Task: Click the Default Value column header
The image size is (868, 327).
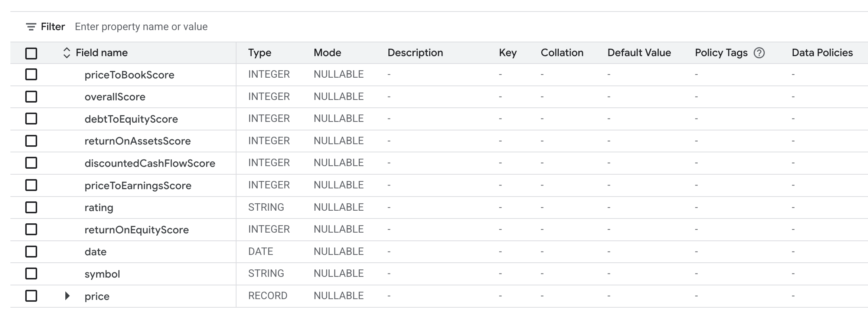Action: [639, 53]
